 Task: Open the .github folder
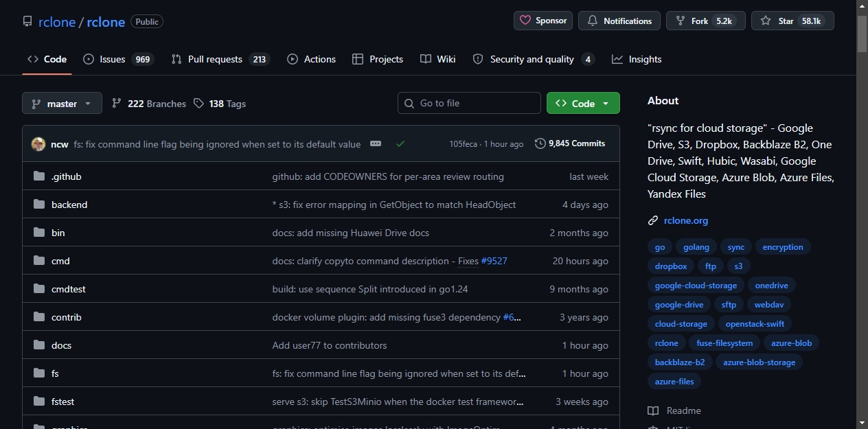67,176
